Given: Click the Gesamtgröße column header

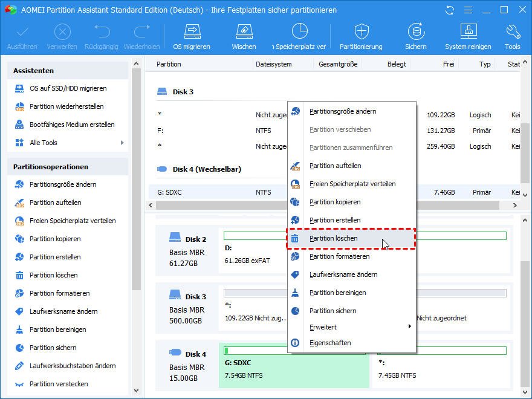Looking at the screenshot, I should click(338, 64).
